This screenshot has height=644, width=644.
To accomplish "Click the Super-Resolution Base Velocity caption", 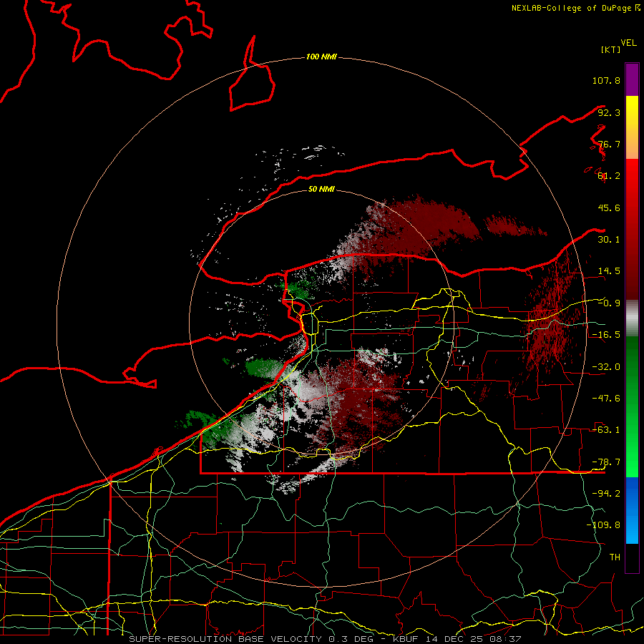I will (x=325, y=639).
